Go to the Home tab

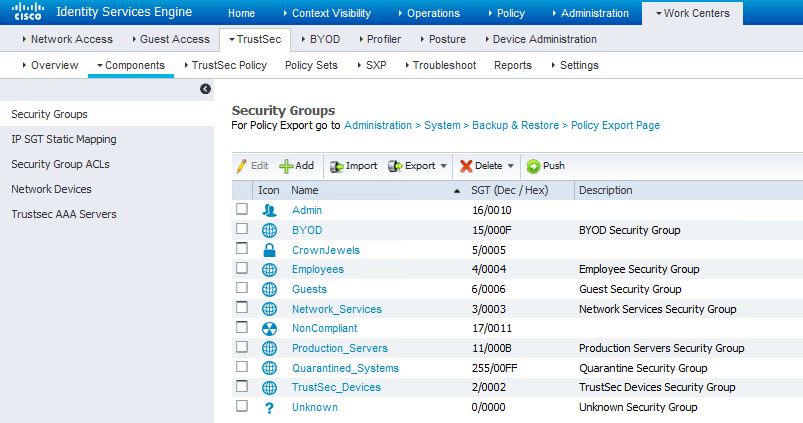coord(242,13)
